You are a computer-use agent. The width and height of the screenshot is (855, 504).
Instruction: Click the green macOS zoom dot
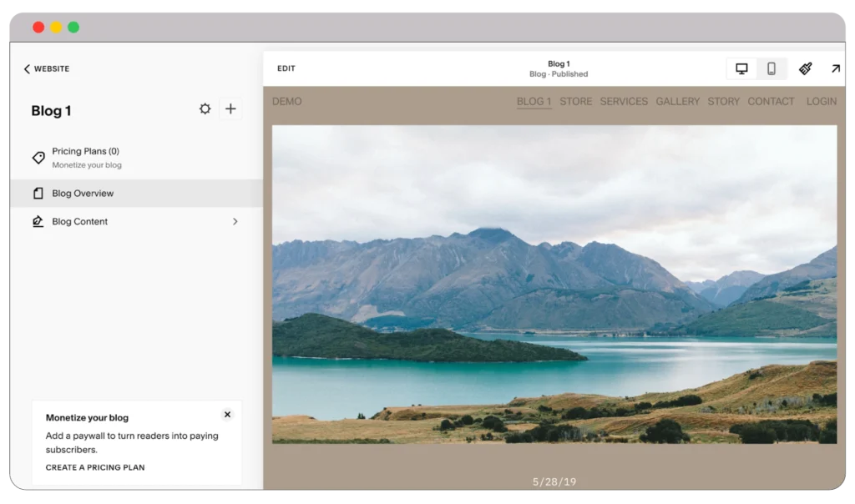(73, 26)
